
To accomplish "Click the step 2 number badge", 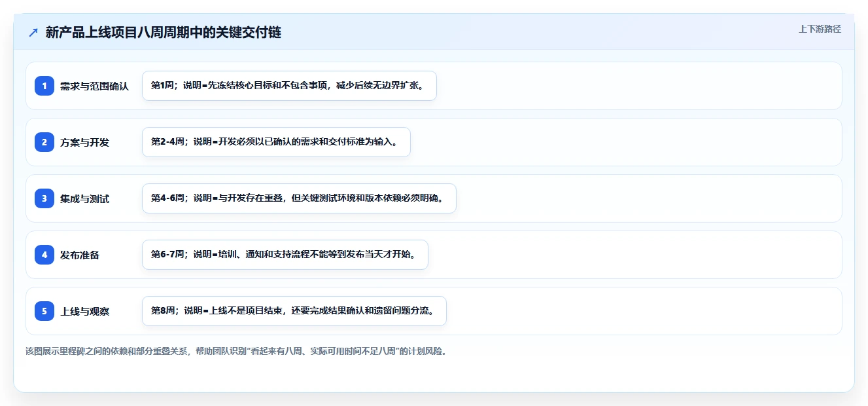I will tap(44, 142).
